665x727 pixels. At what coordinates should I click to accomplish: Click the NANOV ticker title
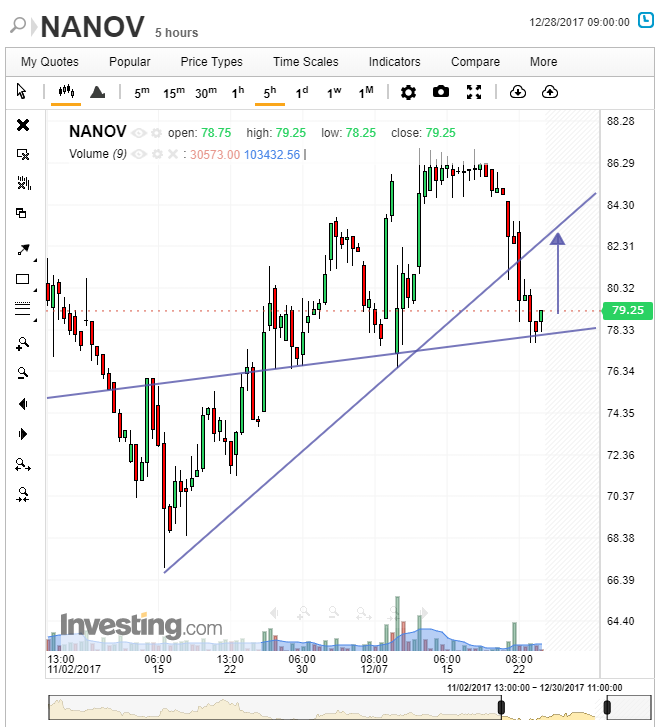point(93,27)
